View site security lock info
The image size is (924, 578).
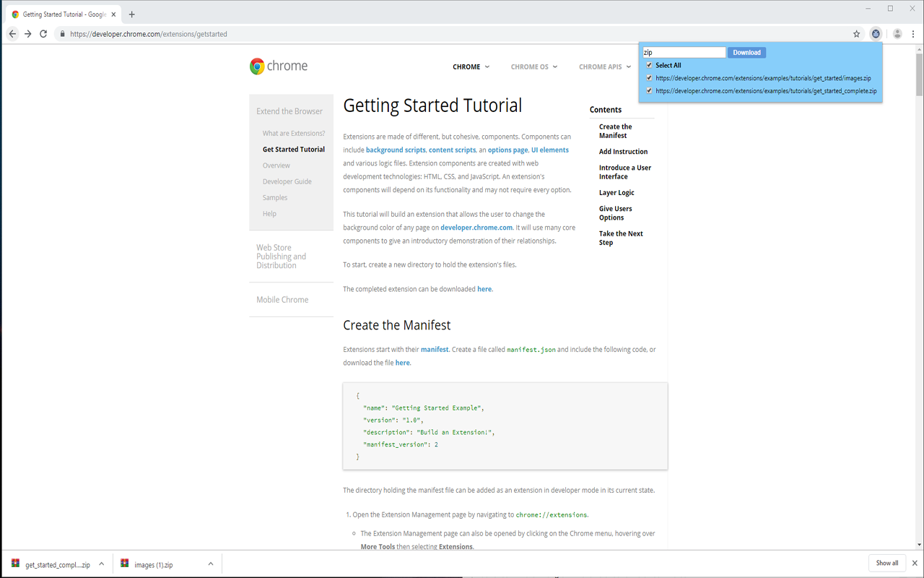(x=62, y=34)
